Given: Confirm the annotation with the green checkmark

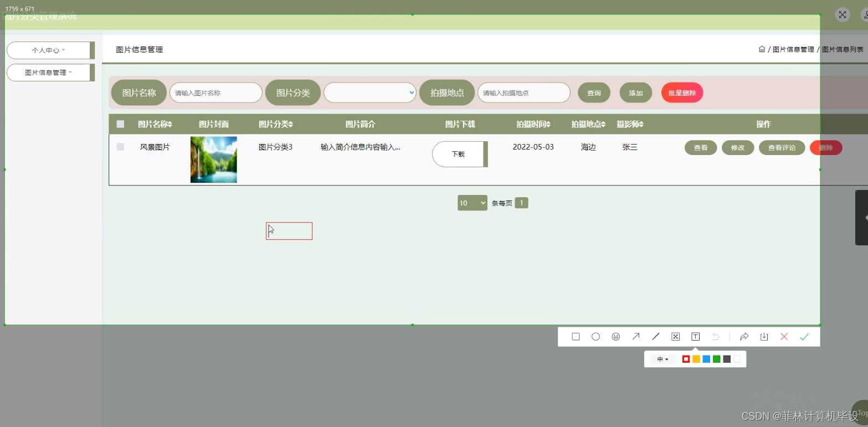Looking at the screenshot, I should click(804, 336).
